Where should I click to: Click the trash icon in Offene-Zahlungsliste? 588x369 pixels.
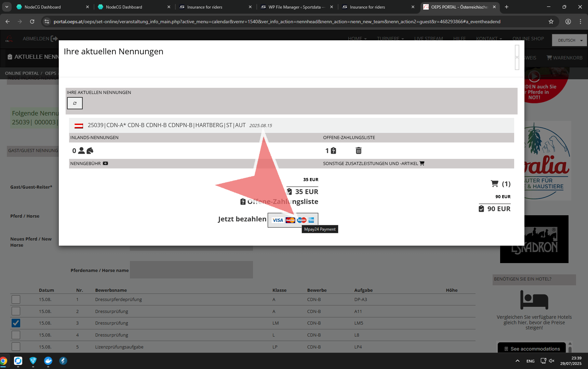(359, 151)
